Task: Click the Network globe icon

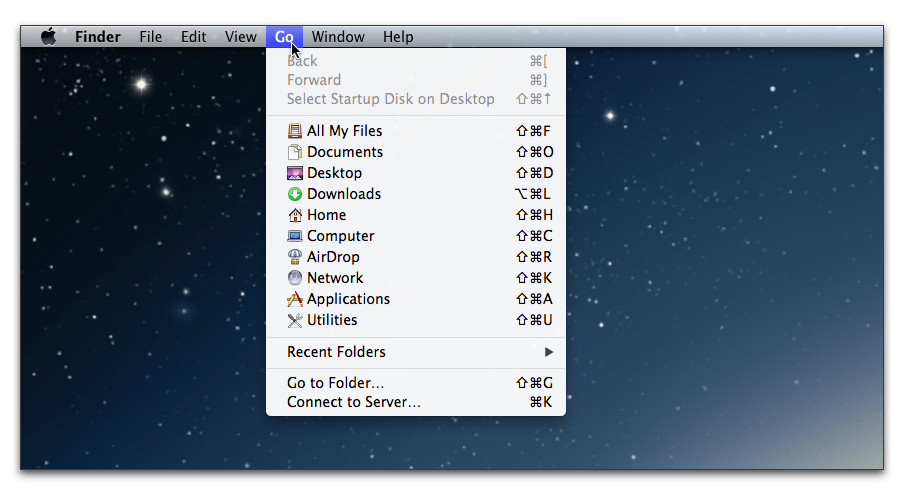Action: click(x=294, y=278)
